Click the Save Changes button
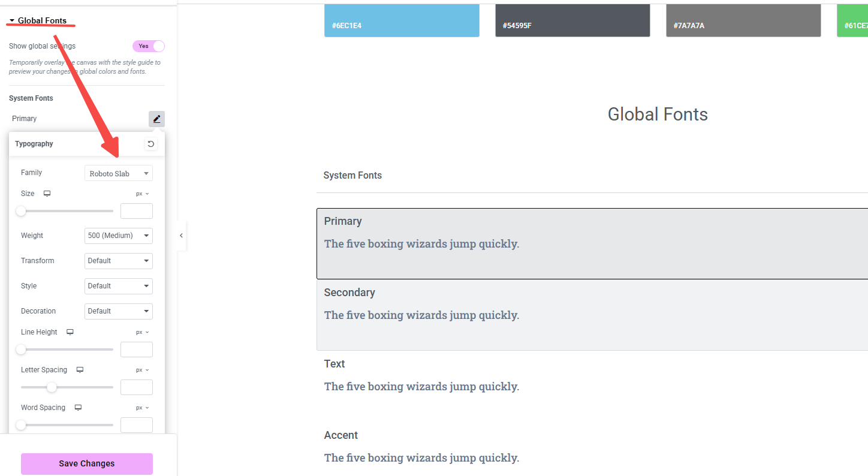Screen dimensions: 868x476 point(86,463)
